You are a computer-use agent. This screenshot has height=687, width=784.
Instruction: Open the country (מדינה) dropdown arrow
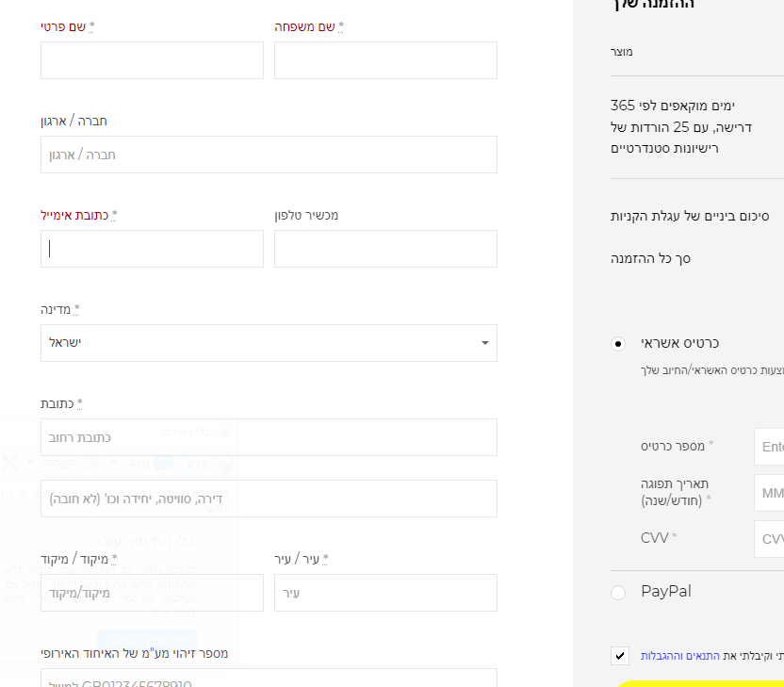tap(484, 343)
